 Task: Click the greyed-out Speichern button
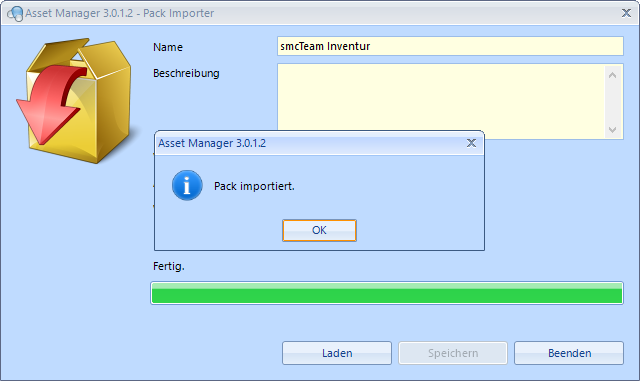[453, 353]
